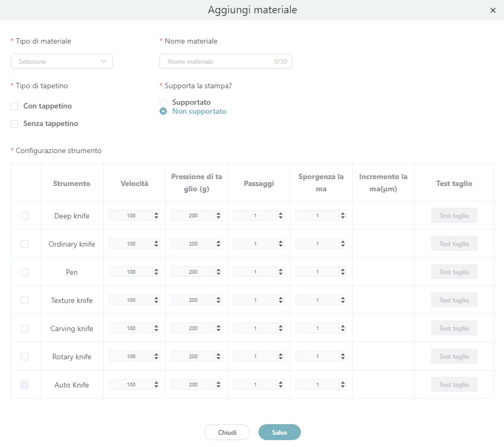Click the Ordinary knife pressure stepper arrows
This screenshot has height=447, width=504.
[x=219, y=244]
